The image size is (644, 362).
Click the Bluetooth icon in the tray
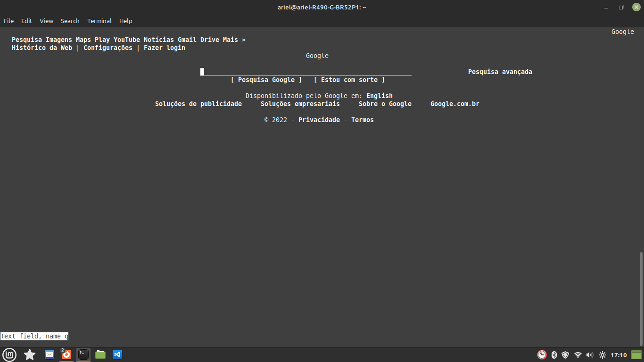coord(554,354)
